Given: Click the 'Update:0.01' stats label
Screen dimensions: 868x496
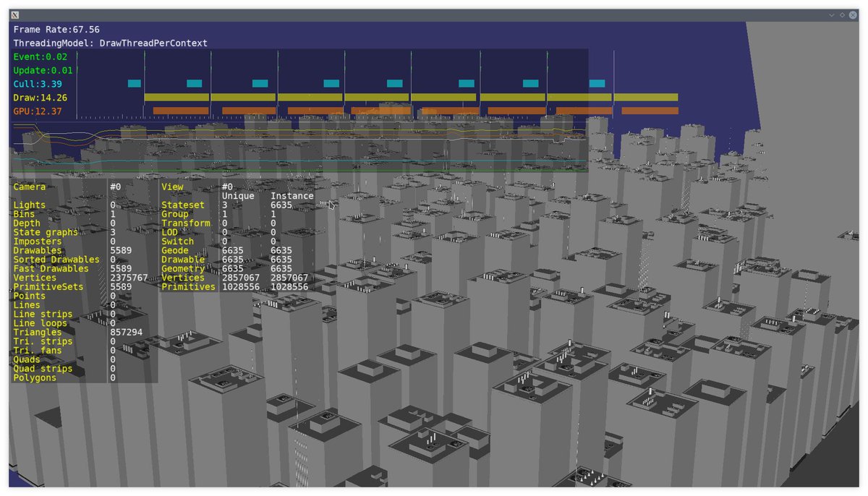Looking at the screenshot, I should click(43, 70).
